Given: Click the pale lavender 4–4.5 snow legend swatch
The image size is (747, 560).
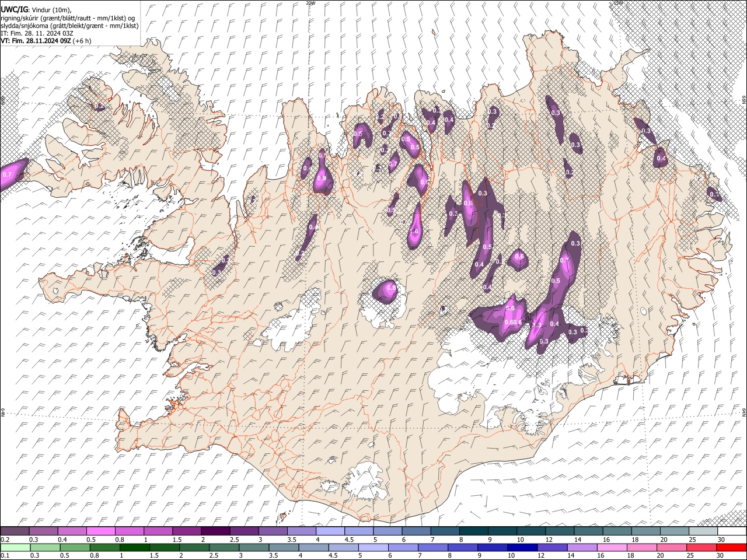Looking at the screenshot, I should (330, 531).
